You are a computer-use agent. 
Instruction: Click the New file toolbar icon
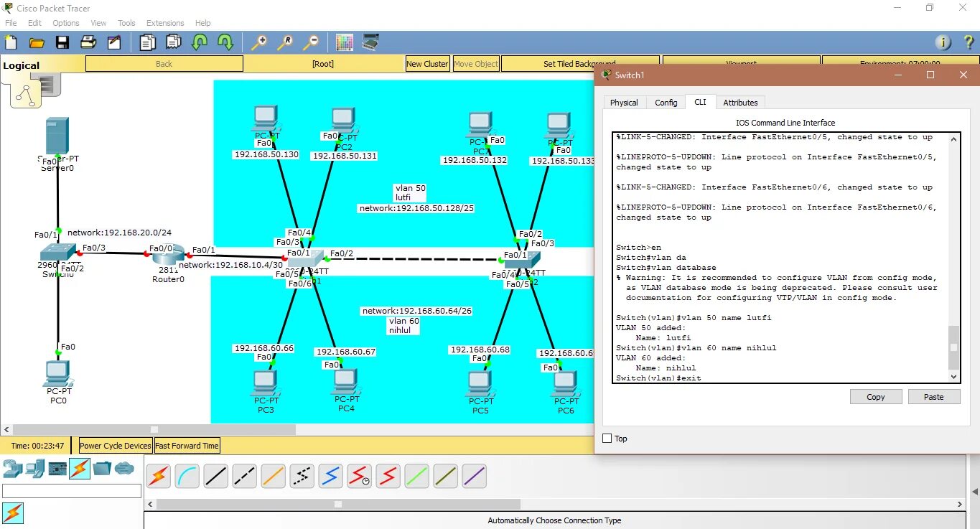coord(11,42)
